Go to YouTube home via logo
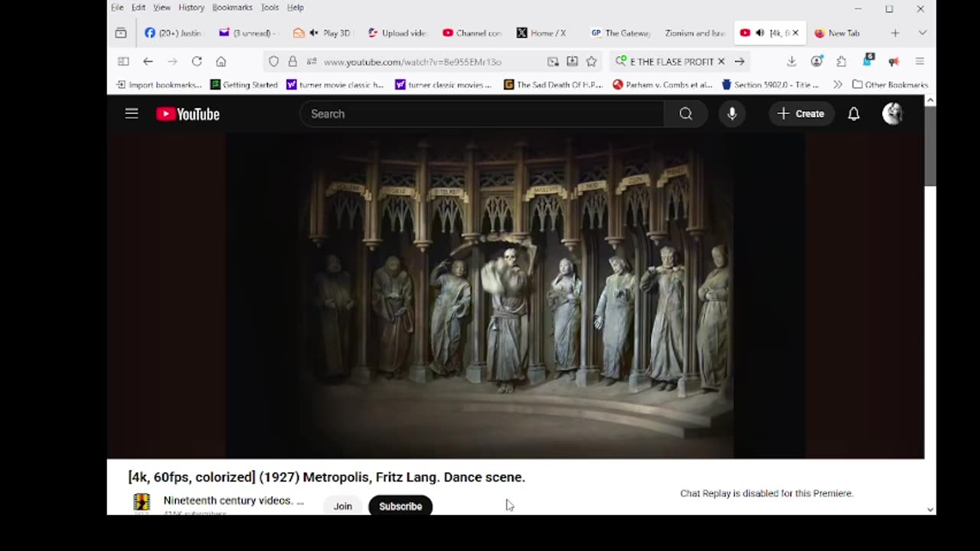Viewport: 980px width, 551px height. 188,114
